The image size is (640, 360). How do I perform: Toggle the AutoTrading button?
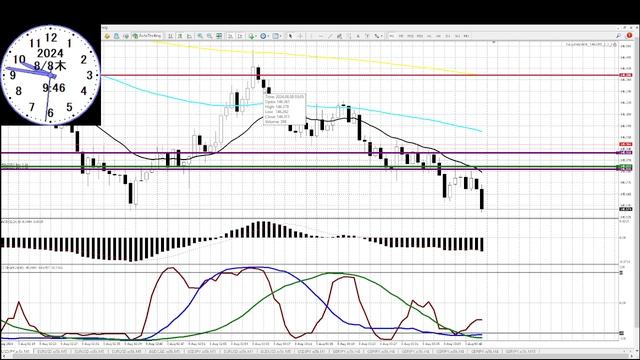[147, 36]
